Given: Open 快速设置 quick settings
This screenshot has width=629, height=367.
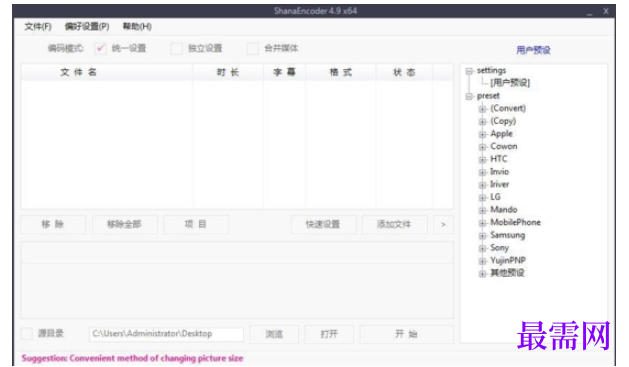Looking at the screenshot, I should tap(323, 224).
